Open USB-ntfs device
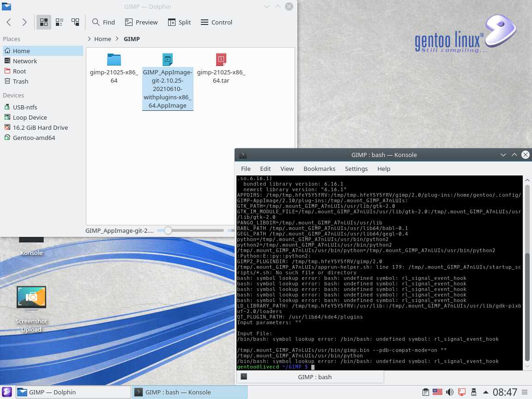Image resolution: width=532 pixels, height=399 pixels. click(43, 107)
